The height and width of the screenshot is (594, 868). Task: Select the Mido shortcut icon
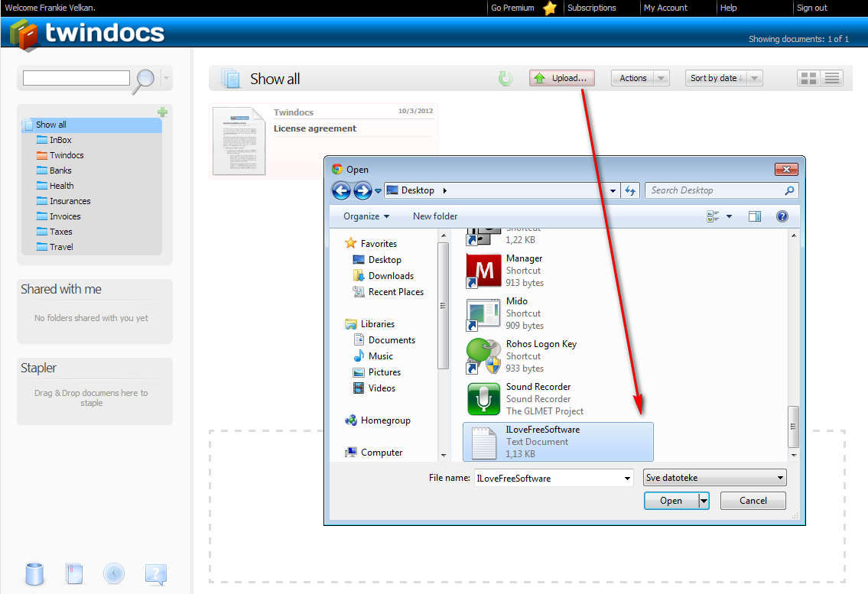[483, 314]
